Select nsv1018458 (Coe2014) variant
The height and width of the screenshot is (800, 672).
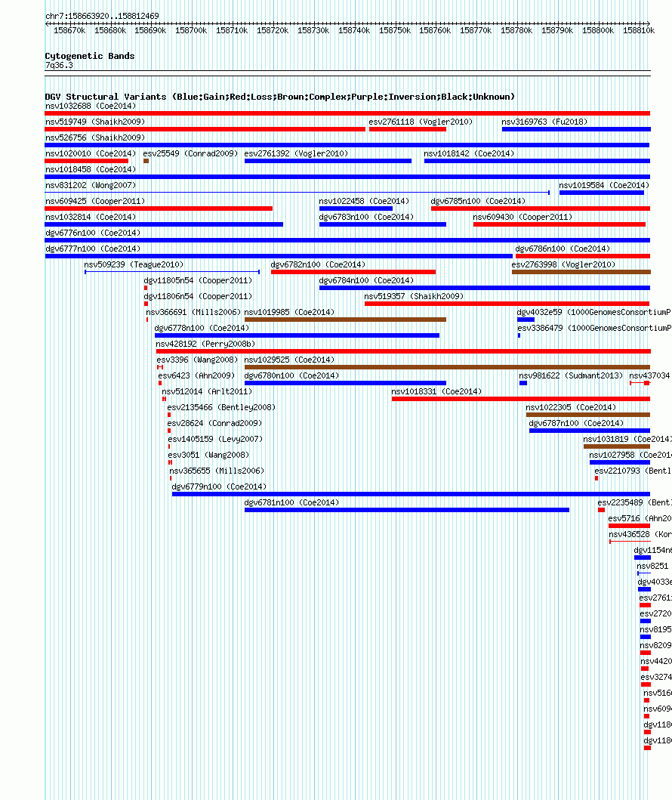347,177
